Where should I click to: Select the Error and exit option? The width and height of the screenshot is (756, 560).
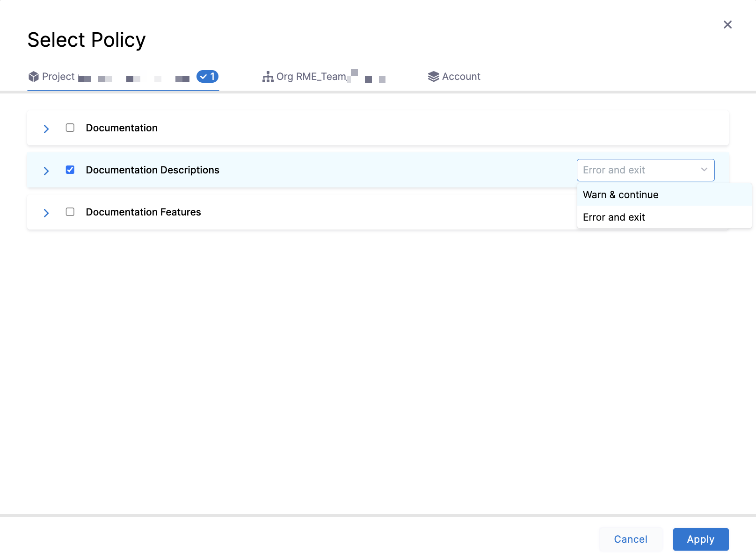tap(614, 217)
